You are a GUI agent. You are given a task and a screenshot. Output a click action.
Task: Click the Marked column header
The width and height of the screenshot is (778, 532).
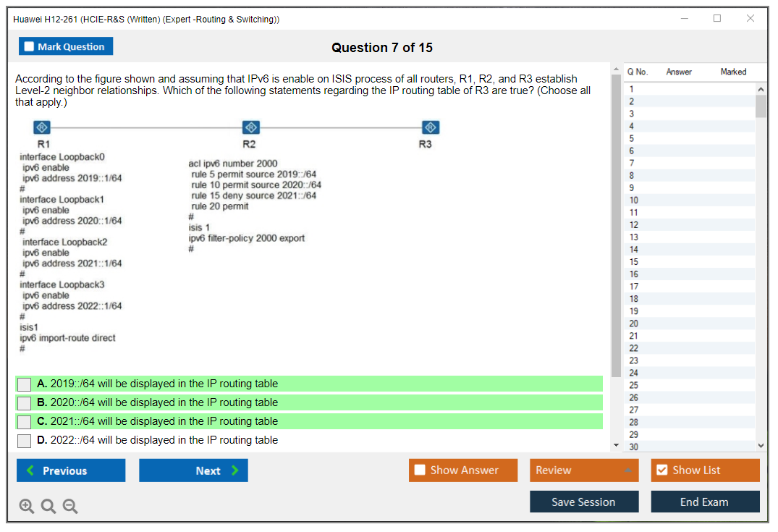click(x=733, y=72)
